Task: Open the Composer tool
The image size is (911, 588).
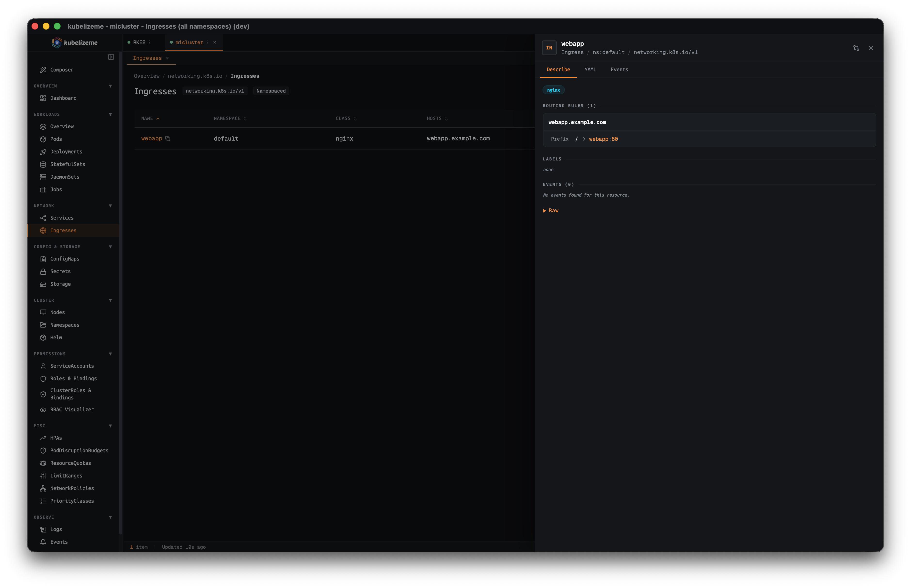Action: coord(62,70)
